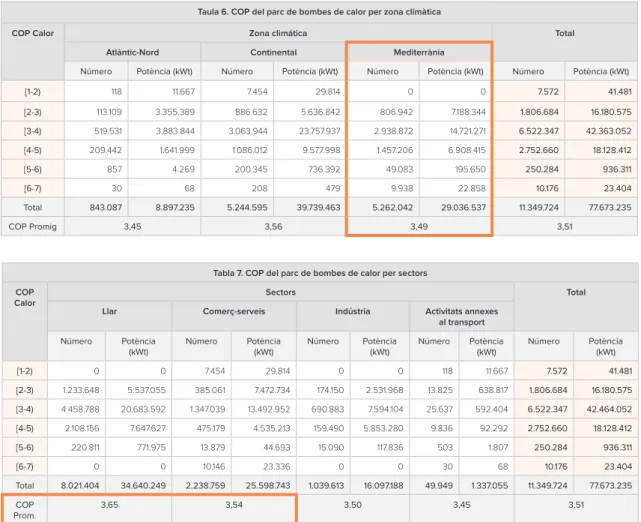Select cell value 23.757.937
This screenshot has height=522, width=641.
pos(318,131)
